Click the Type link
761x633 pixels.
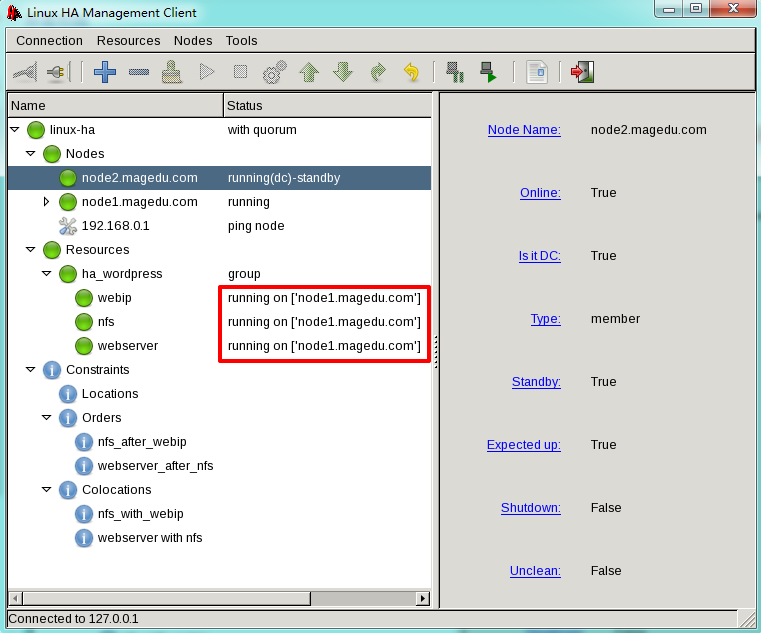[x=546, y=319]
